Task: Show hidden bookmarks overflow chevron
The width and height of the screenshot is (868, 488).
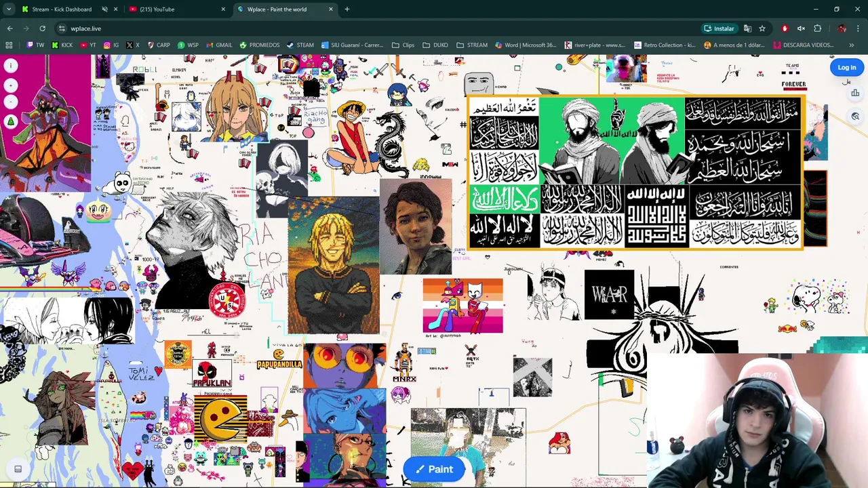Action: [x=852, y=45]
